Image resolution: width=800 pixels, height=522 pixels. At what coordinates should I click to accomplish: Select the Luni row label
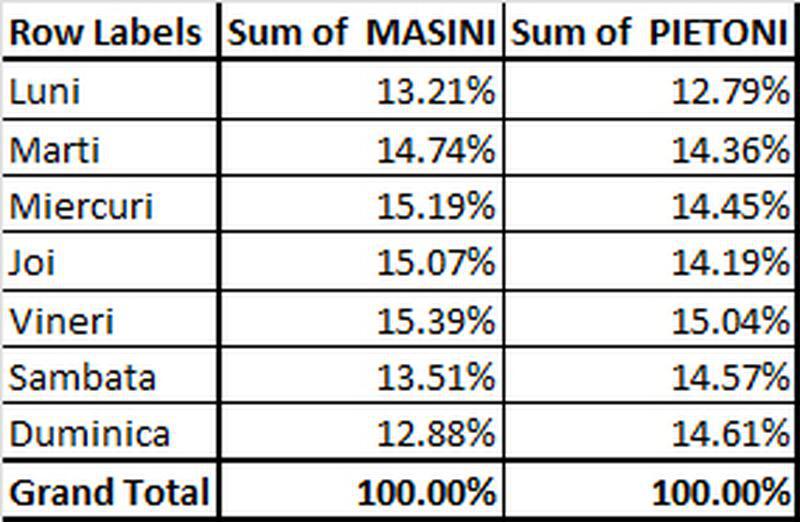click(x=110, y=92)
